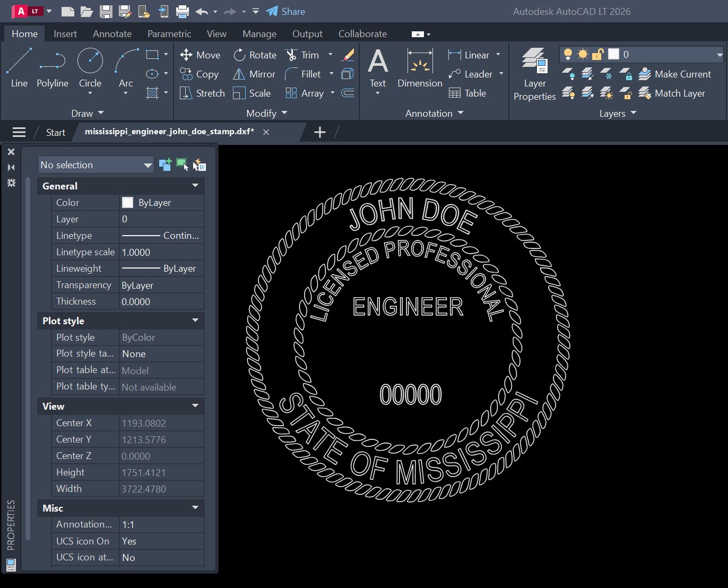Switch to the Output ribbon tab
The height and width of the screenshot is (588, 728).
pyautogui.click(x=307, y=34)
